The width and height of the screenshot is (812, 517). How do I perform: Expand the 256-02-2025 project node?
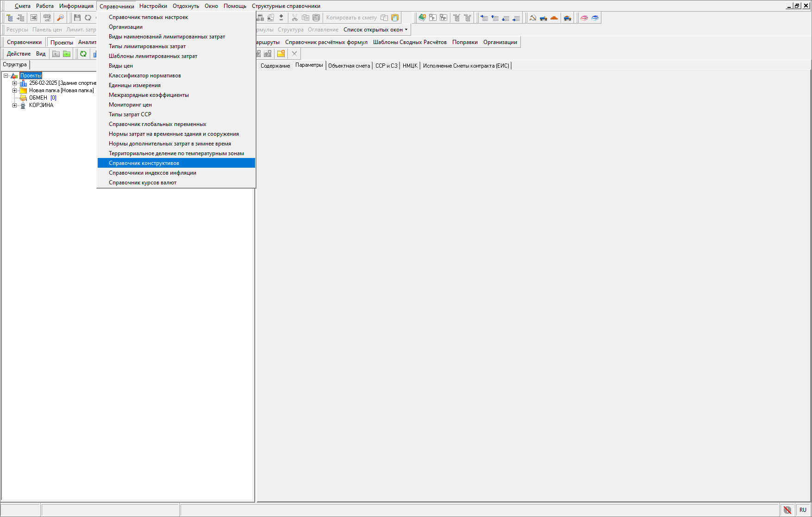[15, 83]
